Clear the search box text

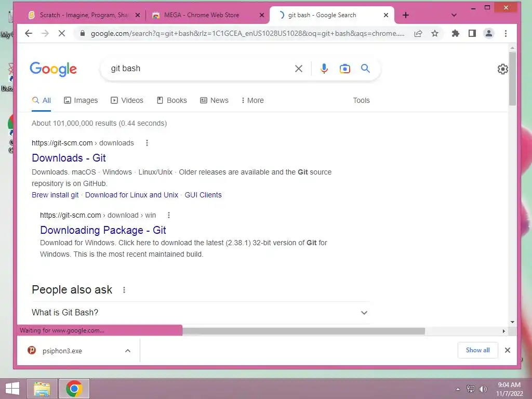pos(299,69)
